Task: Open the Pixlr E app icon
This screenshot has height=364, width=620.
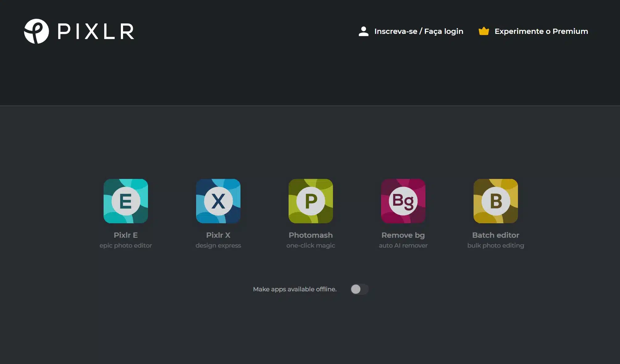Action: (x=125, y=201)
